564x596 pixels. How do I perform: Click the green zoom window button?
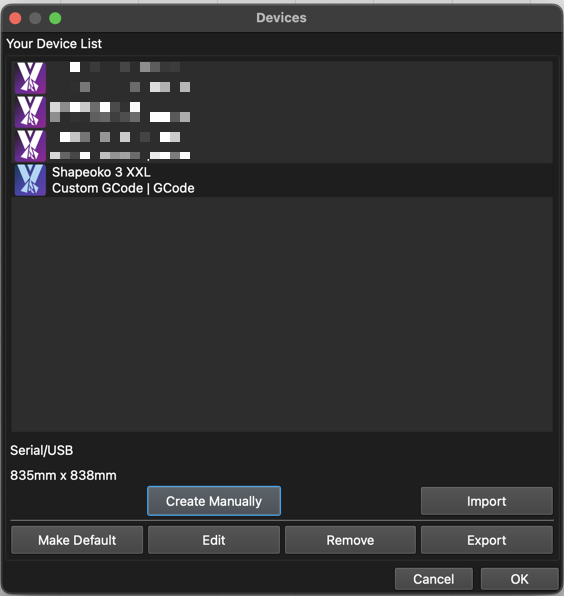coord(55,18)
